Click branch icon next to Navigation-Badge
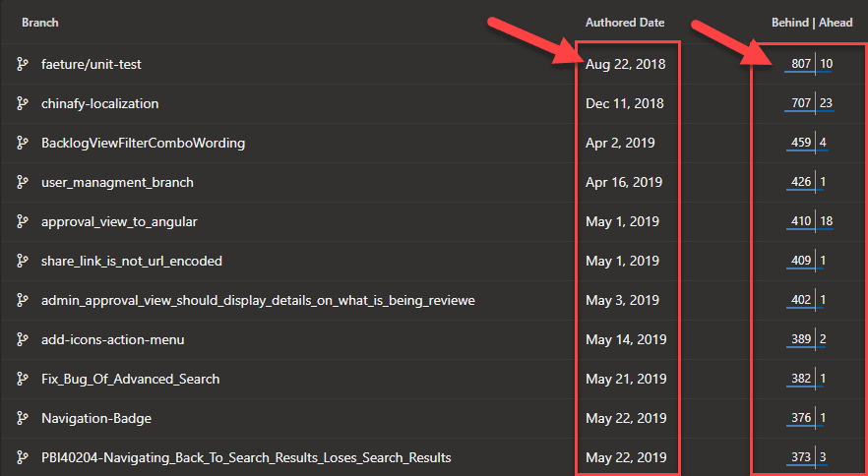Screen dimensions: 868x476 tap(23, 418)
